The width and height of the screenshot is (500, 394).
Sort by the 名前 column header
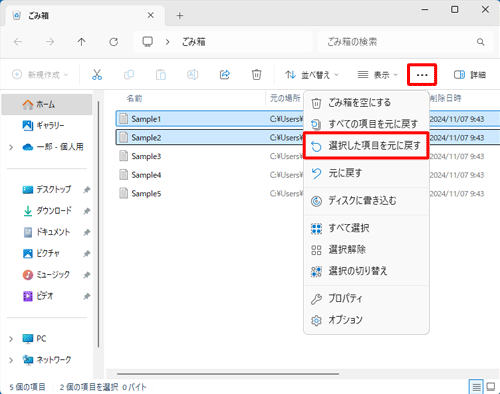click(x=134, y=98)
